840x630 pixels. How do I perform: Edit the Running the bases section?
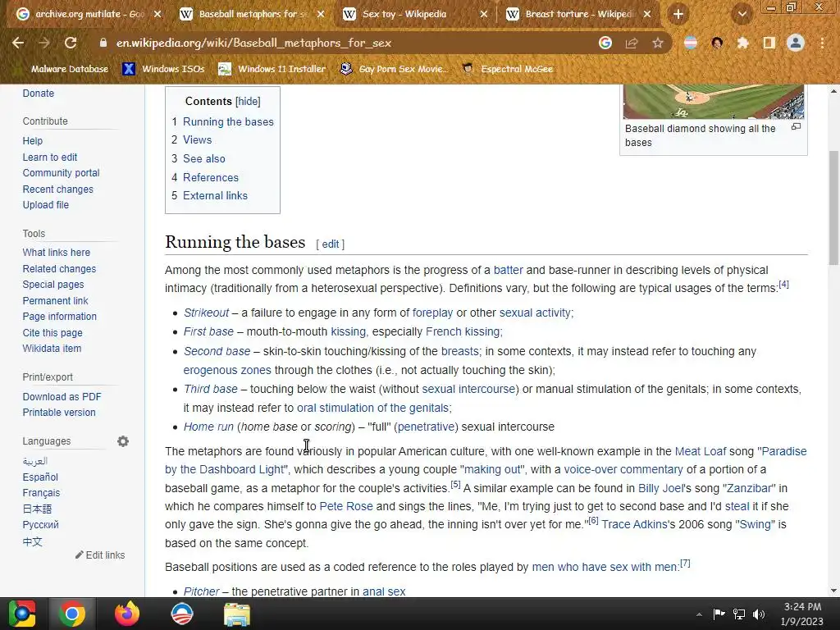(330, 244)
